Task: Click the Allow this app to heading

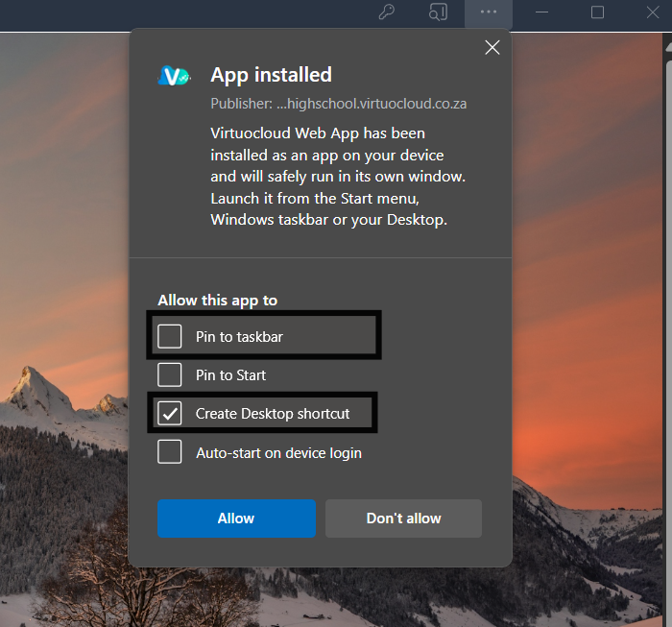Action: tap(217, 301)
